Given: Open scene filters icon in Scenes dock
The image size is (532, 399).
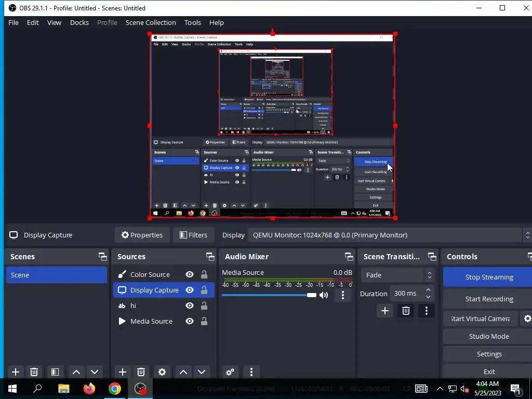Looking at the screenshot, I should [55, 372].
